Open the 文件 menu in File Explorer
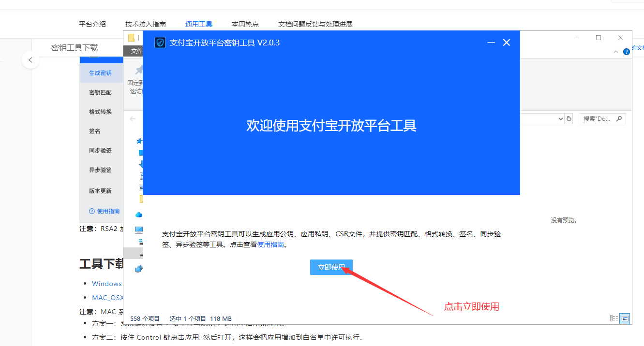Image resolution: width=644 pixels, height=346 pixels. [x=137, y=51]
